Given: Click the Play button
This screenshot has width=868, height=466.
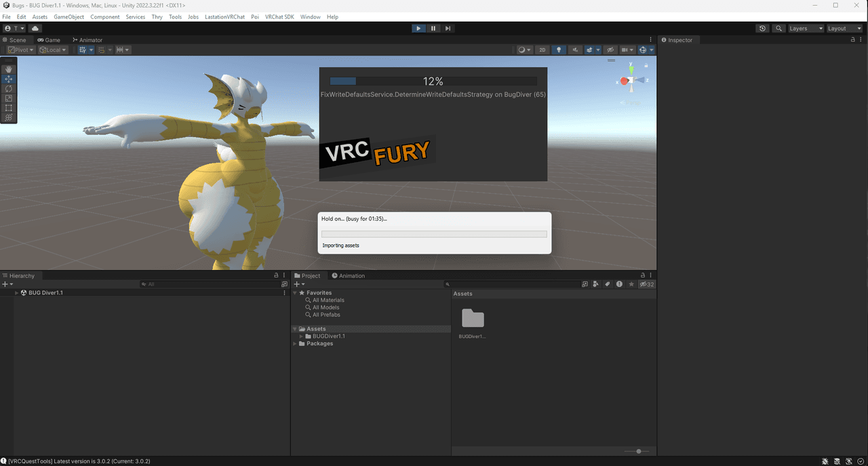Looking at the screenshot, I should tap(418, 28).
